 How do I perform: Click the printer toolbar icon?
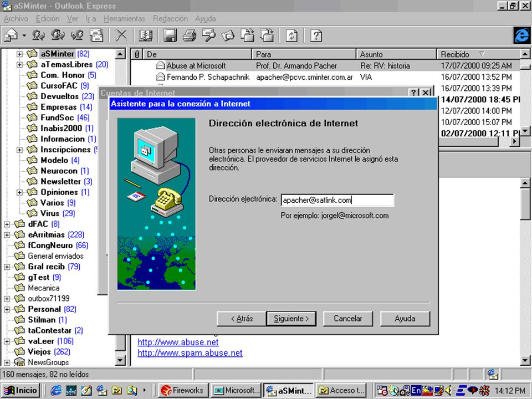[x=190, y=35]
